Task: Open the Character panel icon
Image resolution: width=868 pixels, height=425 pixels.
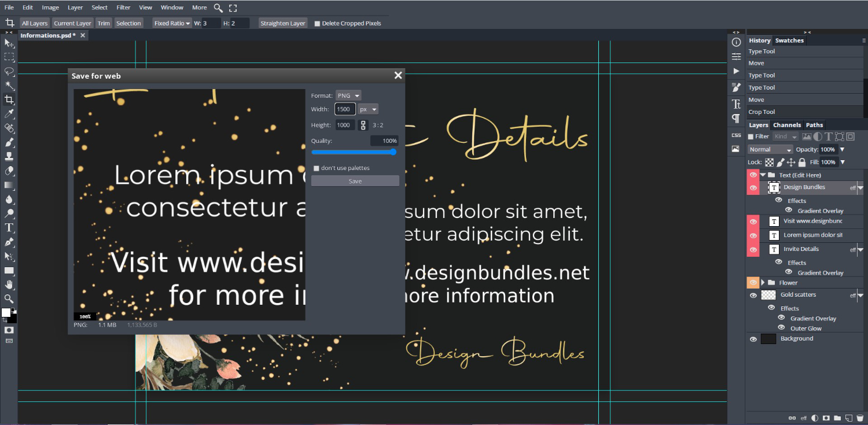Action: (x=736, y=104)
